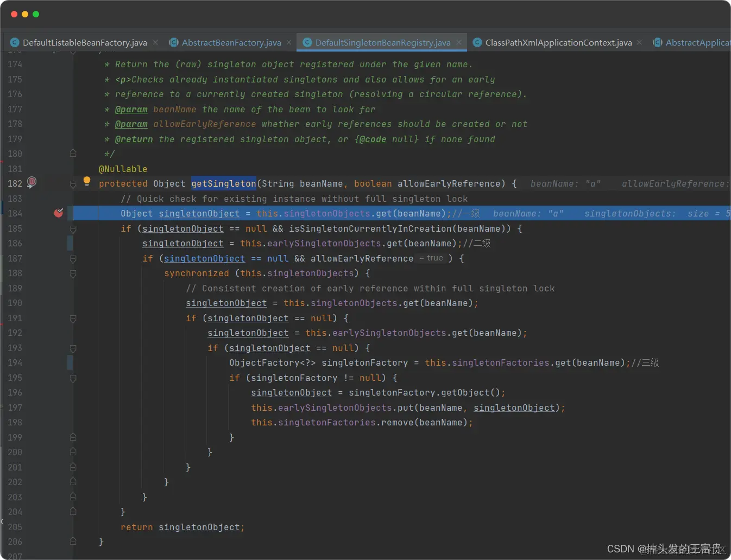Click the synchronized keyword on line 188

[197, 273]
